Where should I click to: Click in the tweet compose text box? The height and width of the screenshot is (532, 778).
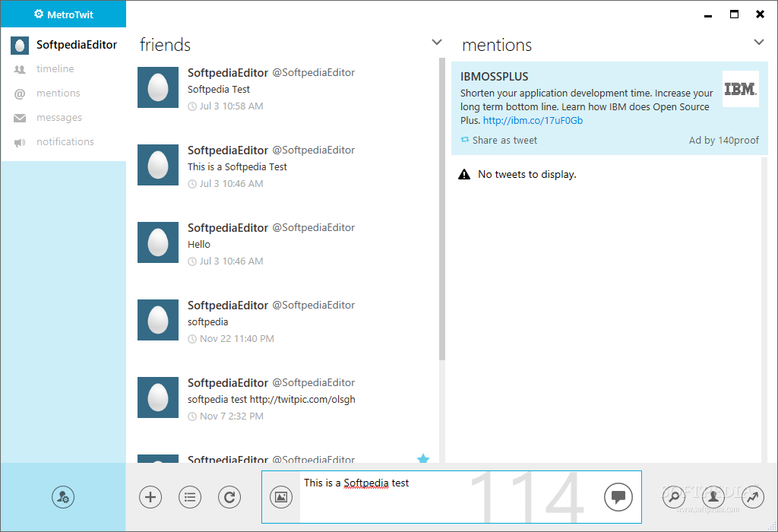tap(451, 497)
